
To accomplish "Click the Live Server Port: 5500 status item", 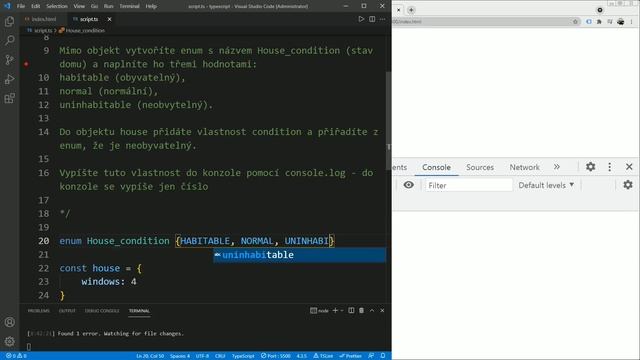I will [x=276, y=356].
